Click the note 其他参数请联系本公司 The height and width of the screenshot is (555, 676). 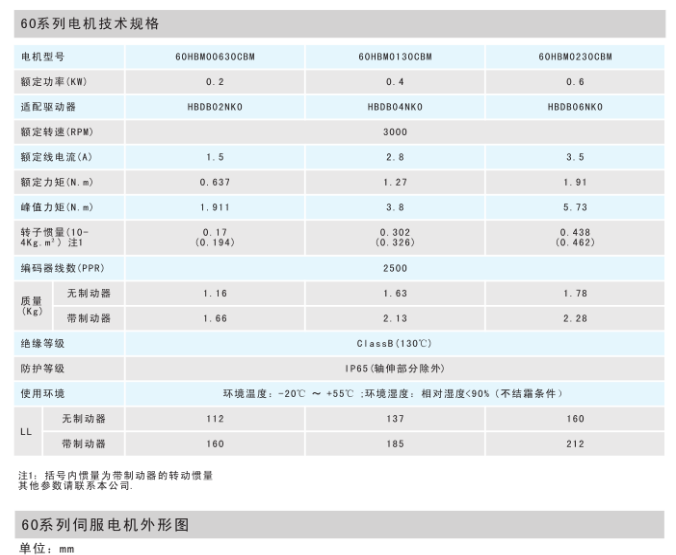75,486
